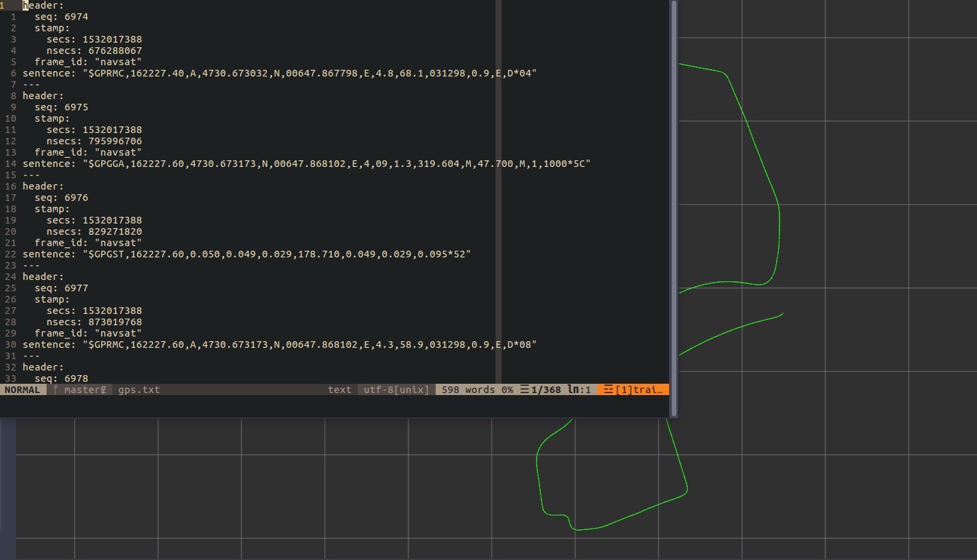The height and width of the screenshot is (560, 977).
Task: Click the $GPRMC sentence ending in D*08
Action: 279,345
